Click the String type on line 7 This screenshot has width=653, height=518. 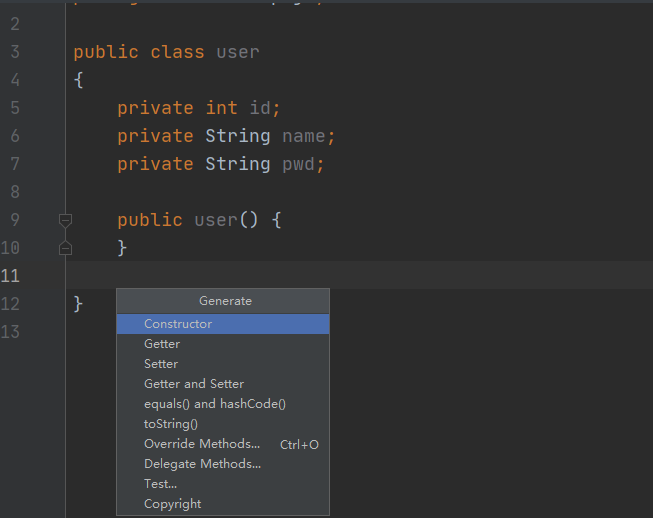click(238, 164)
